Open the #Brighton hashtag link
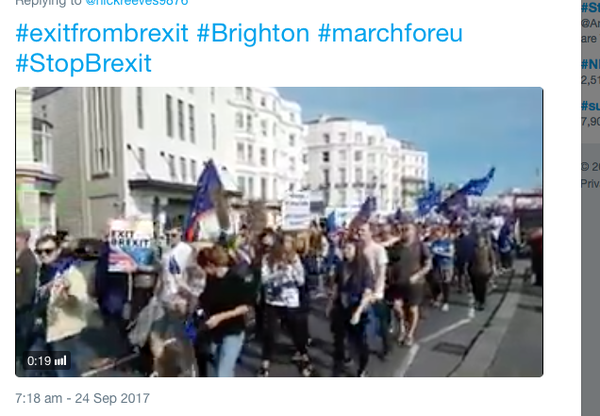 (253, 33)
